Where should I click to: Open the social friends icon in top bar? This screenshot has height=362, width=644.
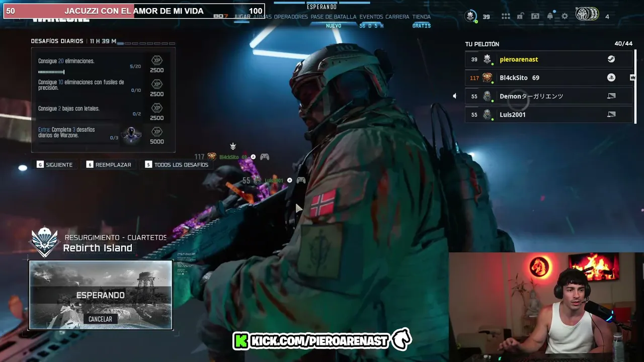[535, 17]
